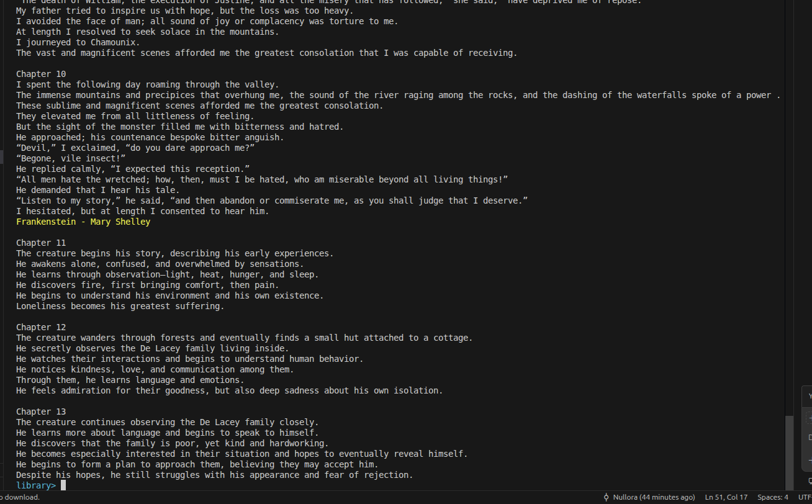Viewport: 812px width, 504px height.
Task: Click the Chapter 11 heading
Action: pyautogui.click(x=41, y=243)
